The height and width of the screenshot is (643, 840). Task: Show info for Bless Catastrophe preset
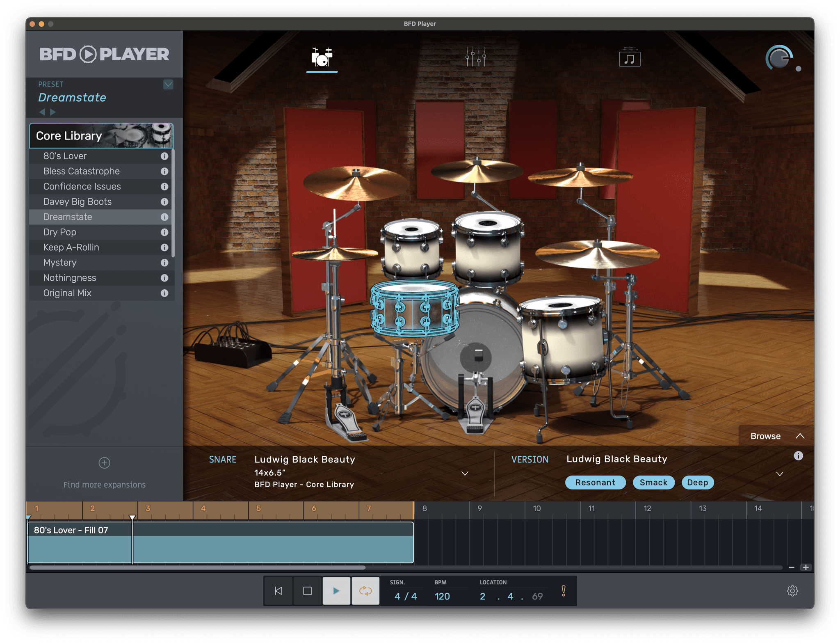point(164,172)
